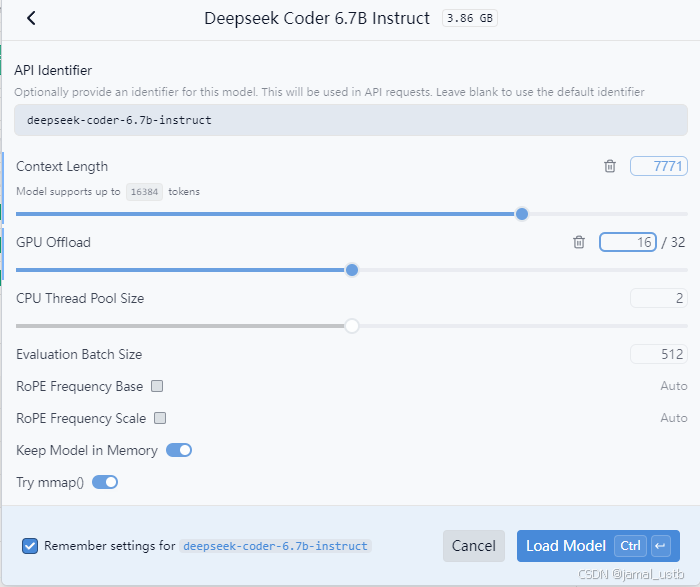Reset Context Length with its trash icon

[610, 166]
